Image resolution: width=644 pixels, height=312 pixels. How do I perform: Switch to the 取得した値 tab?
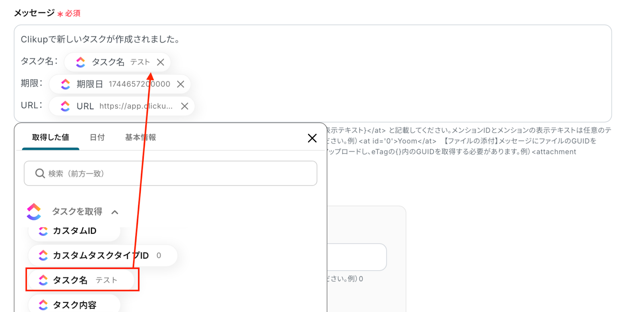point(51,137)
